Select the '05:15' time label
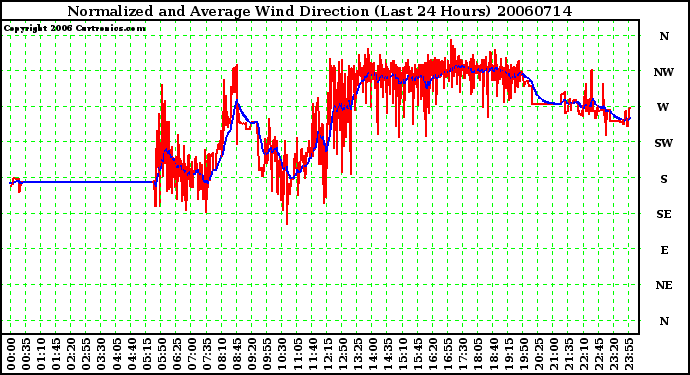The height and width of the screenshot is (375, 690). 147,354
